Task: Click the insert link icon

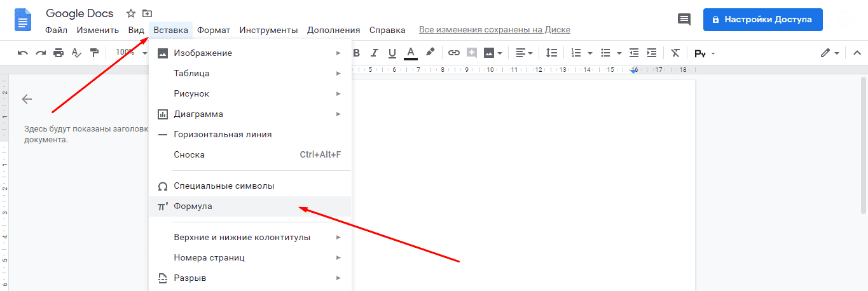Action: click(x=453, y=53)
